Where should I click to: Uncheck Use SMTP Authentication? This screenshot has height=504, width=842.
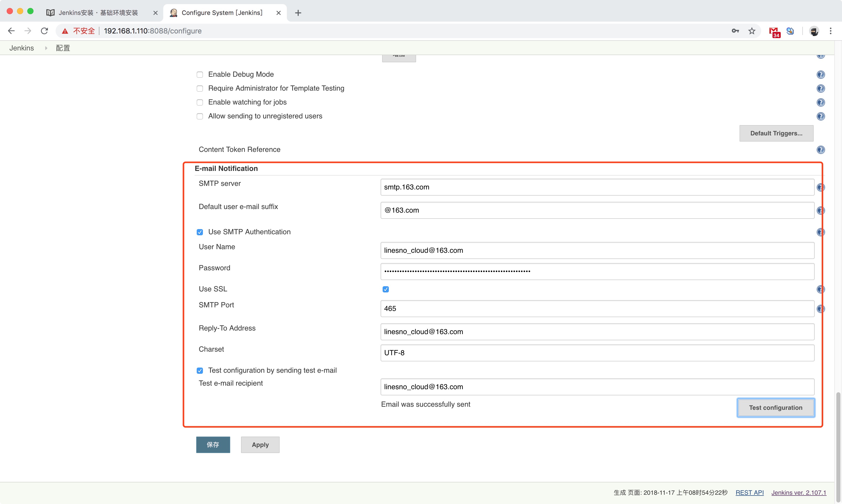[x=200, y=232]
